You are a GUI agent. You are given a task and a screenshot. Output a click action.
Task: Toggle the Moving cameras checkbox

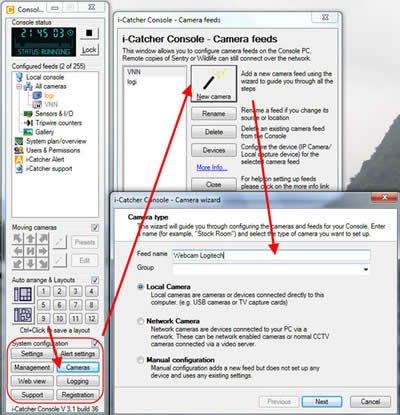coord(95,228)
